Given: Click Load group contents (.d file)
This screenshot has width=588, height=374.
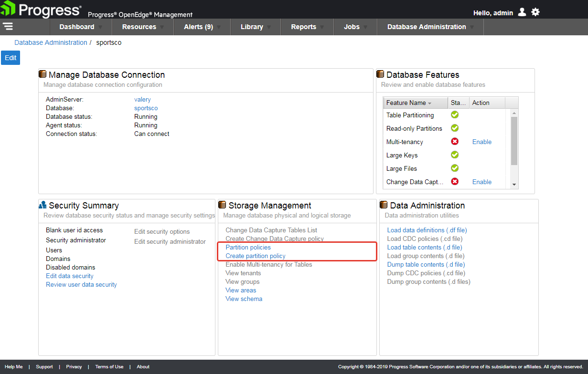Looking at the screenshot, I should [x=425, y=256].
